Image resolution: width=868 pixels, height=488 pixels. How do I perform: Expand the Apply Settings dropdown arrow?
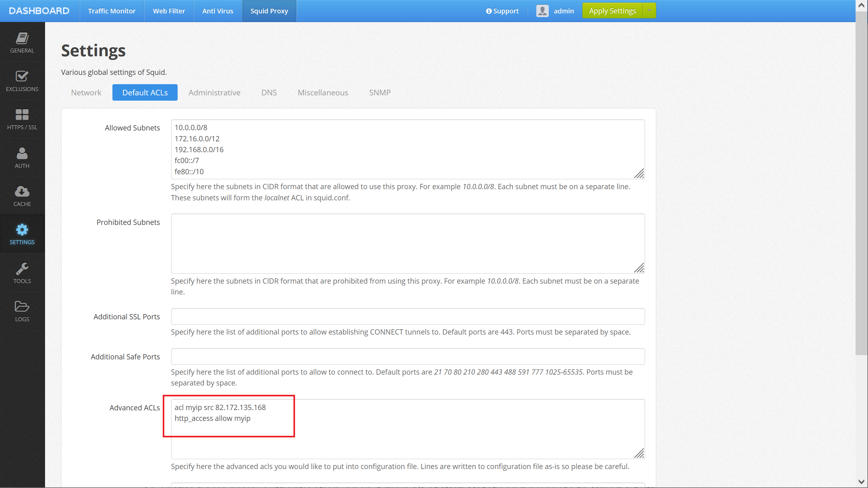[649, 11]
